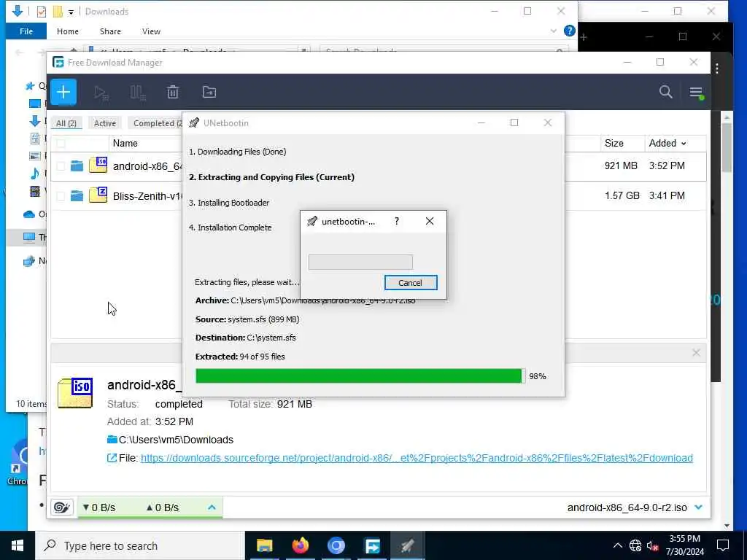Toggle the select-all checkbox in list header

[x=61, y=144]
